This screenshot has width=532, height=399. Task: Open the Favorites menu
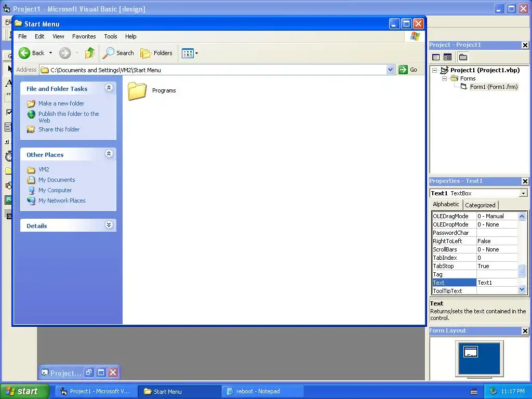click(84, 36)
